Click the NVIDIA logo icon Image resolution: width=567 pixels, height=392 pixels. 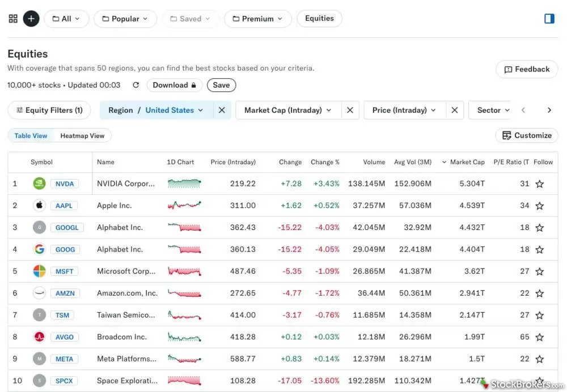click(x=40, y=184)
